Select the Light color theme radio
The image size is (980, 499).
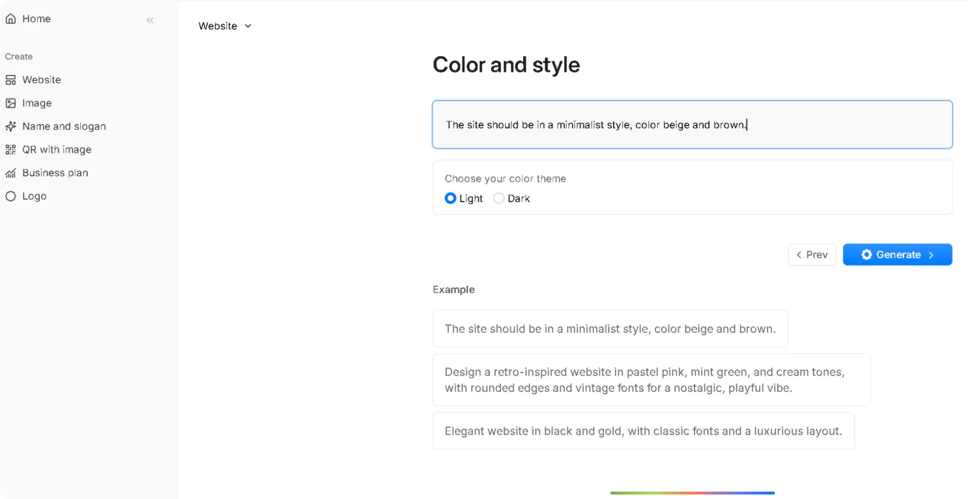(450, 198)
